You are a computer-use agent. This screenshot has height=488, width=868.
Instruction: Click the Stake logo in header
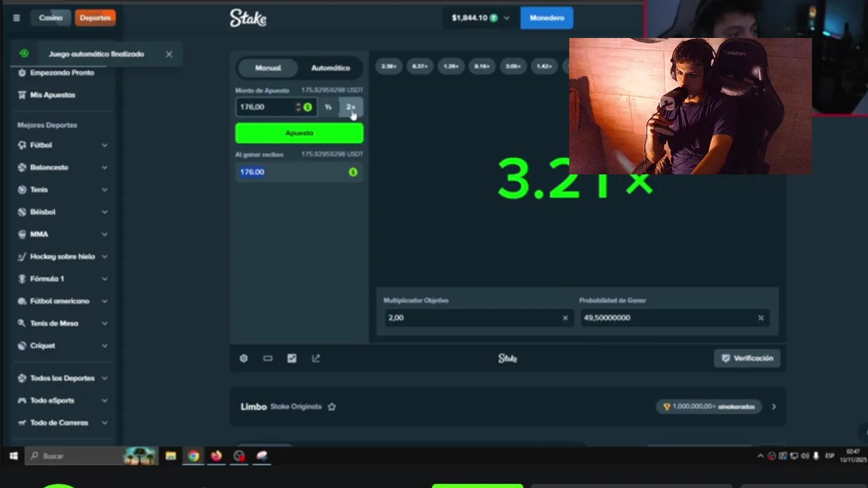248,18
